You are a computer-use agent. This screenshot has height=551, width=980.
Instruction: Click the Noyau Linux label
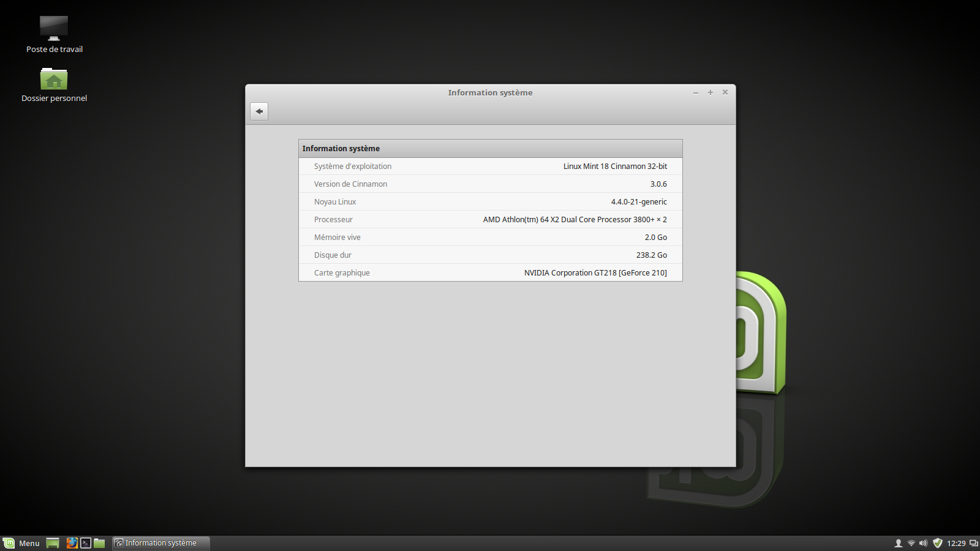click(x=335, y=202)
